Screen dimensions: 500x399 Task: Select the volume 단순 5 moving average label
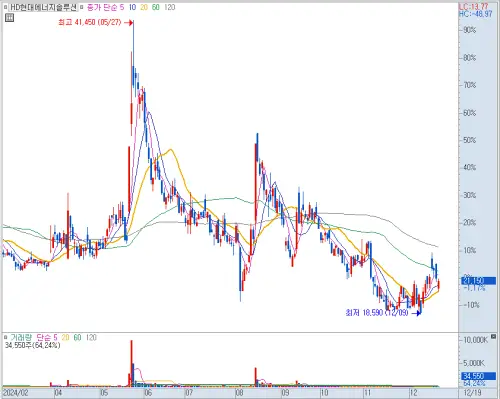pos(47,337)
